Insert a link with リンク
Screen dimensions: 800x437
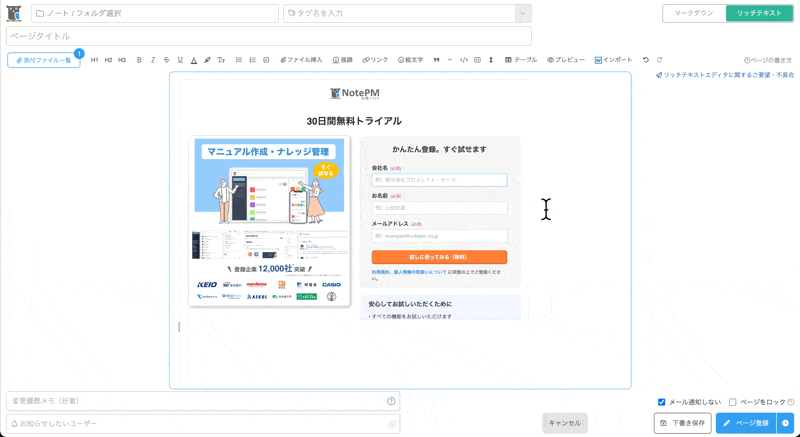pyautogui.click(x=376, y=60)
